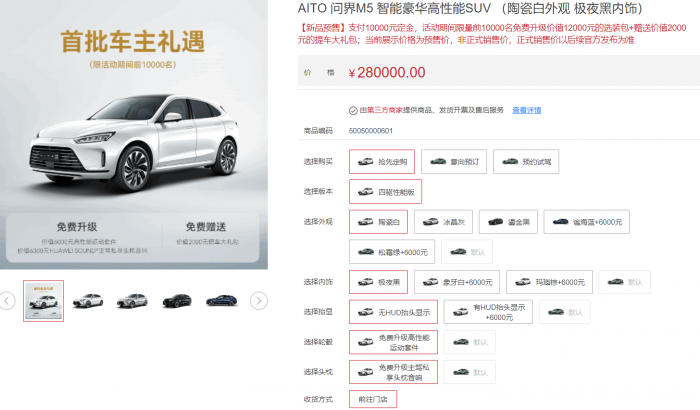Choose 预约试驾 purchase option
700x410 pixels.
(526, 162)
